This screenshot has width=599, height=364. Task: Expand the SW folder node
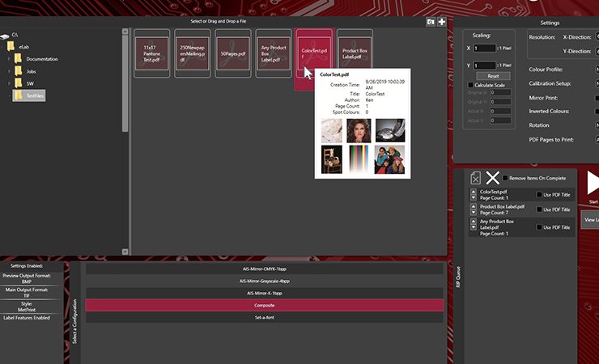click(9, 83)
